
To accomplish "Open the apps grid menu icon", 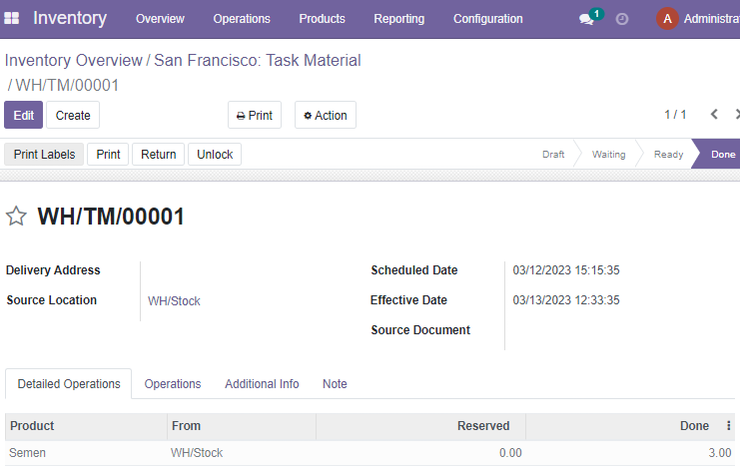I will [11, 18].
